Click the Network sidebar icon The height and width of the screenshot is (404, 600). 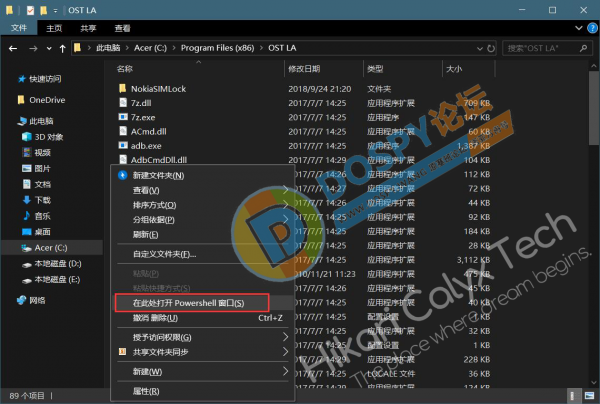pos(22,300)
